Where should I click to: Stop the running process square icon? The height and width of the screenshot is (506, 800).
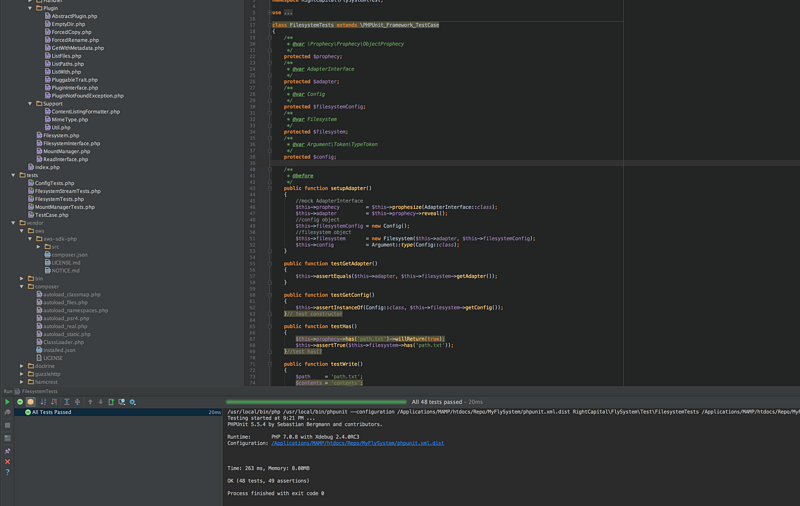(x=7, y=425)
